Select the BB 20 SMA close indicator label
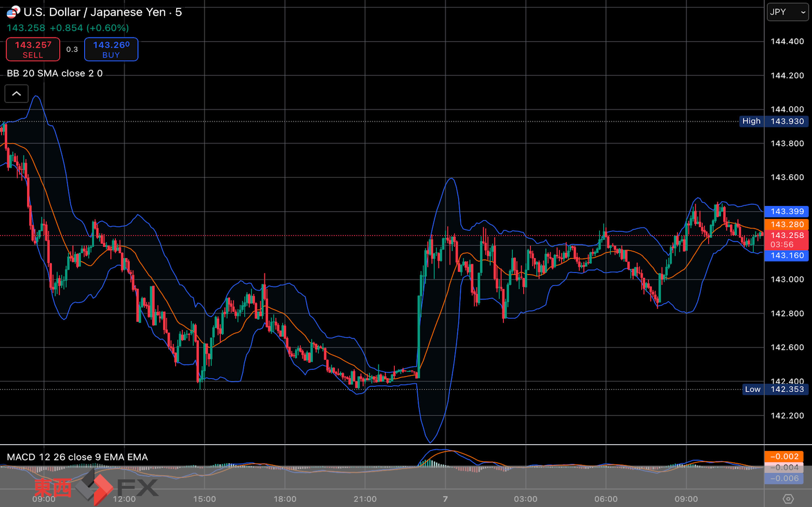This screenshot has height=507, width=812. pyautogui.click(x=55, y=73)
